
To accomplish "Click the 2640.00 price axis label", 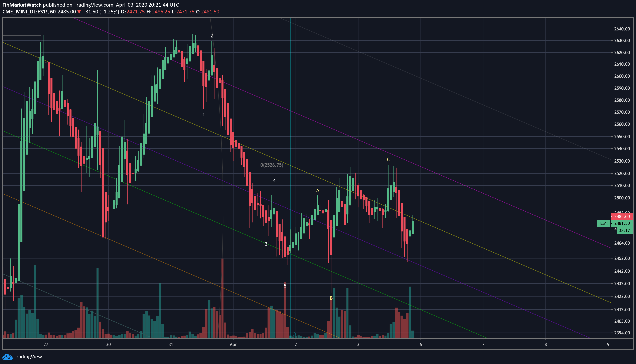I will [x=622, y=29].
